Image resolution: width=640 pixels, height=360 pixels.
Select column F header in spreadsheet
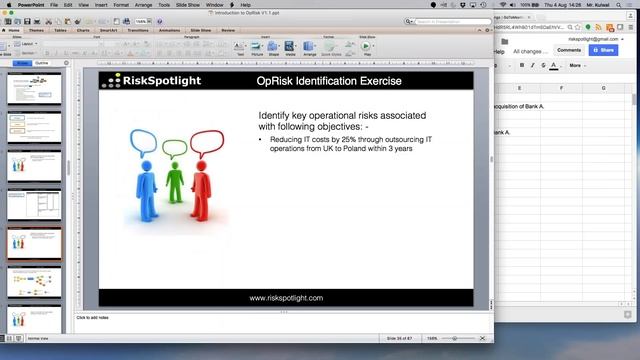click(561, 88)
